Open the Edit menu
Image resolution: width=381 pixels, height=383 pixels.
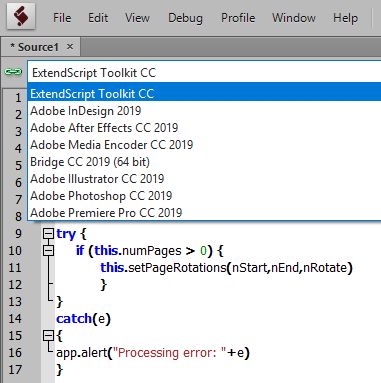point(98,18)
